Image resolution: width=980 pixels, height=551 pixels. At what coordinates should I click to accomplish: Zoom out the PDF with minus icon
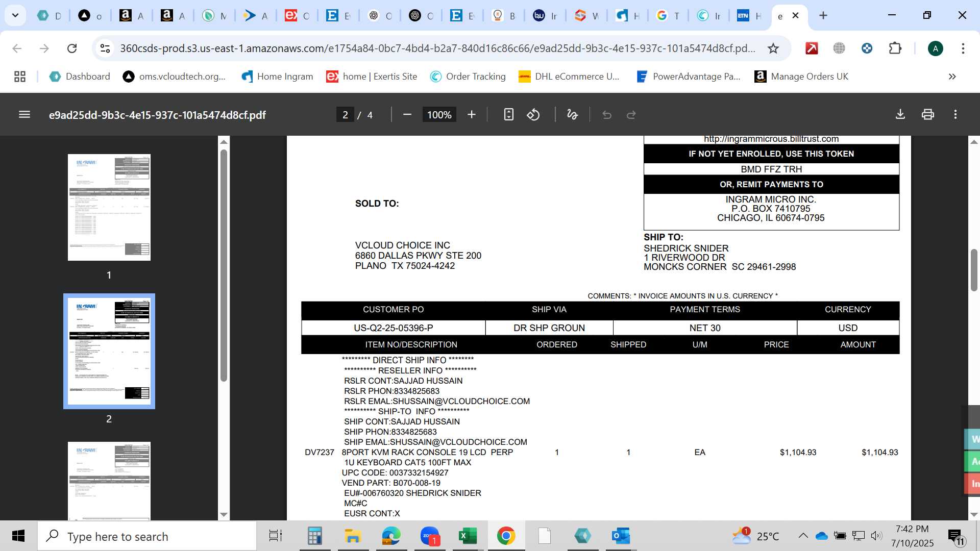(407, 115)
